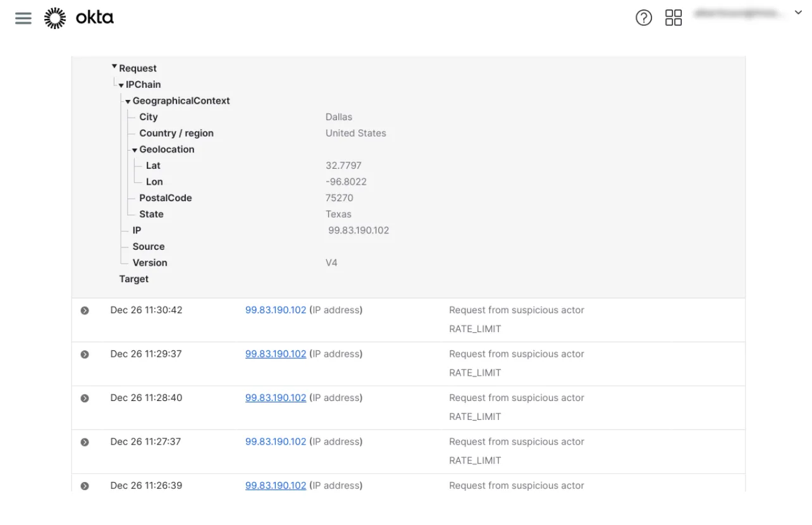Open the Okta help menu
Viewport: 812px width, 525px height.
tap(644, 18)
